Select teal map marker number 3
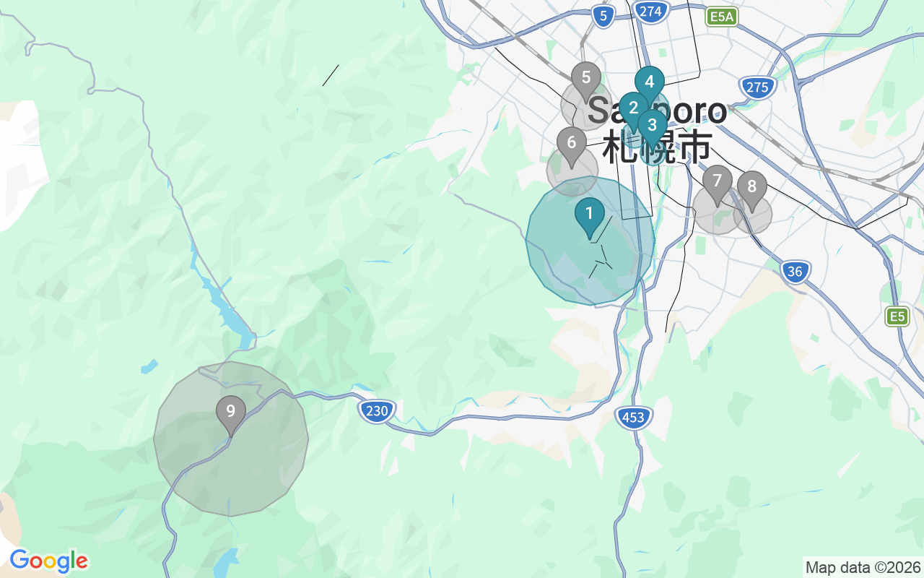This screenshot has height=578, width=924. pos(653,130)
